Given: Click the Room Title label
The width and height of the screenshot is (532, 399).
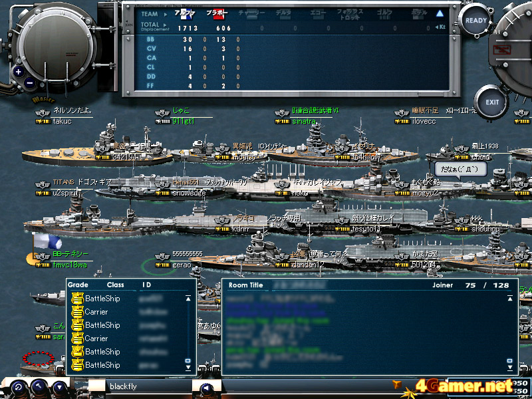Looking at the screenshot, I should [245, 285].
